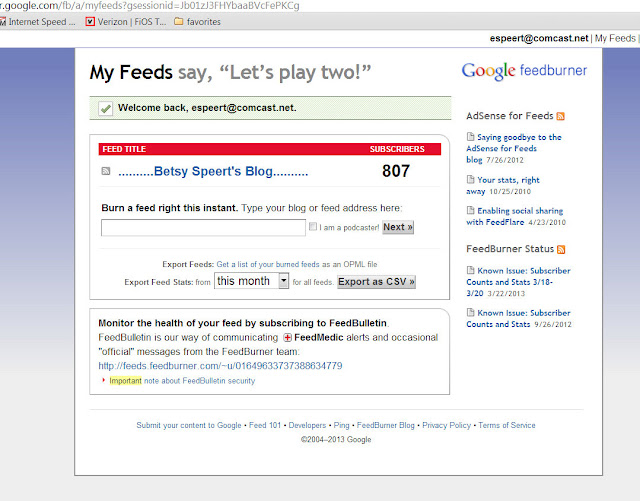
Task: Open Important note about FeedBulletin security
Action: [182, 381]
